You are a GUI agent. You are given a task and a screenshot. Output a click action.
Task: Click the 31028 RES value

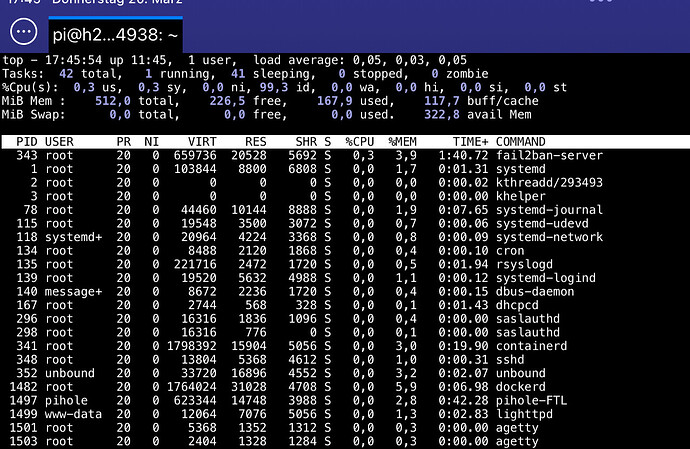[249, 387]
